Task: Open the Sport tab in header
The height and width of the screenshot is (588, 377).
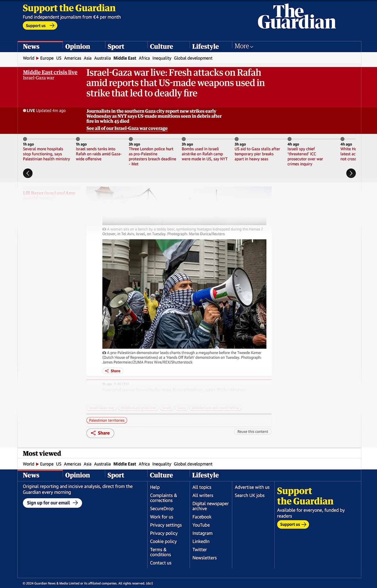Action: (x=116, y=46)
